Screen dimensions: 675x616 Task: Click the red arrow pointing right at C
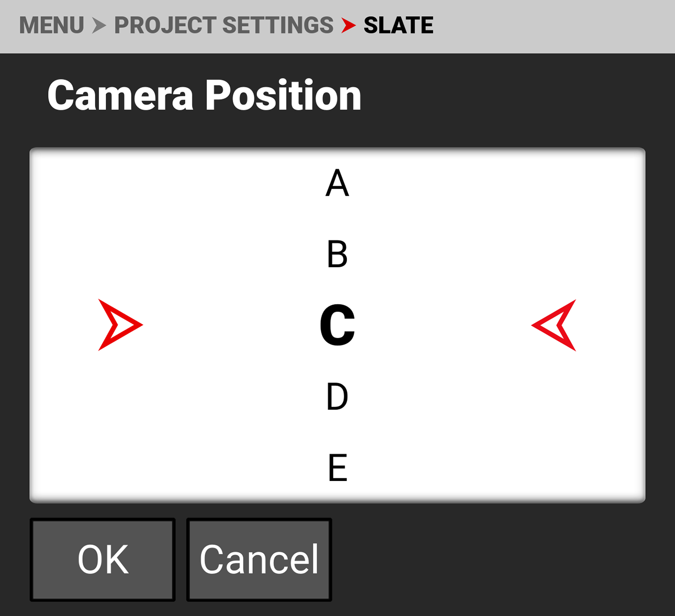(120, 325)
